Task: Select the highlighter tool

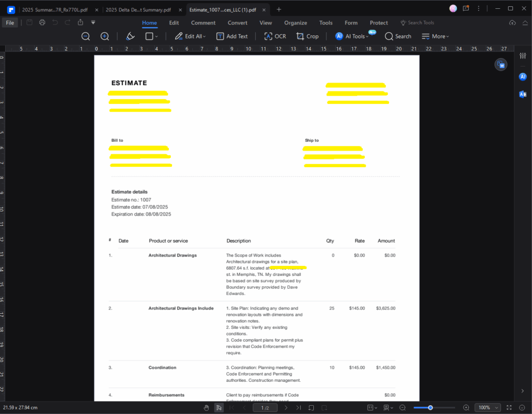Action: click(130, 36)
